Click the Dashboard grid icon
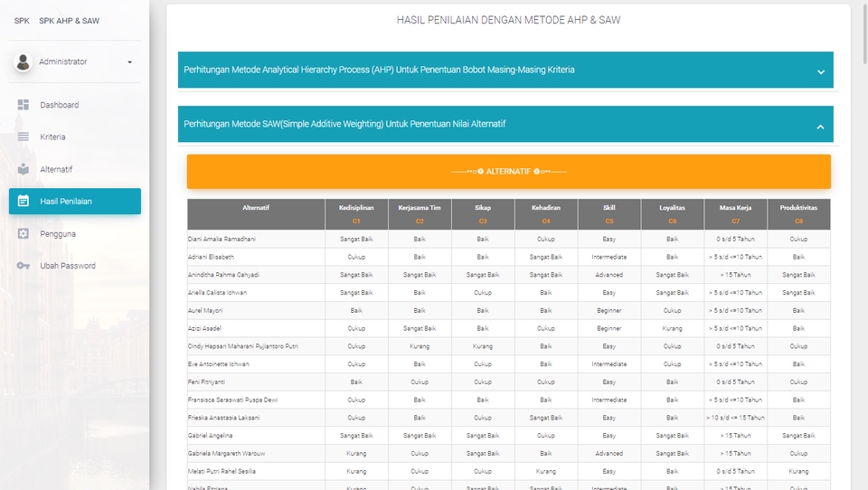 tap(24, 105)
